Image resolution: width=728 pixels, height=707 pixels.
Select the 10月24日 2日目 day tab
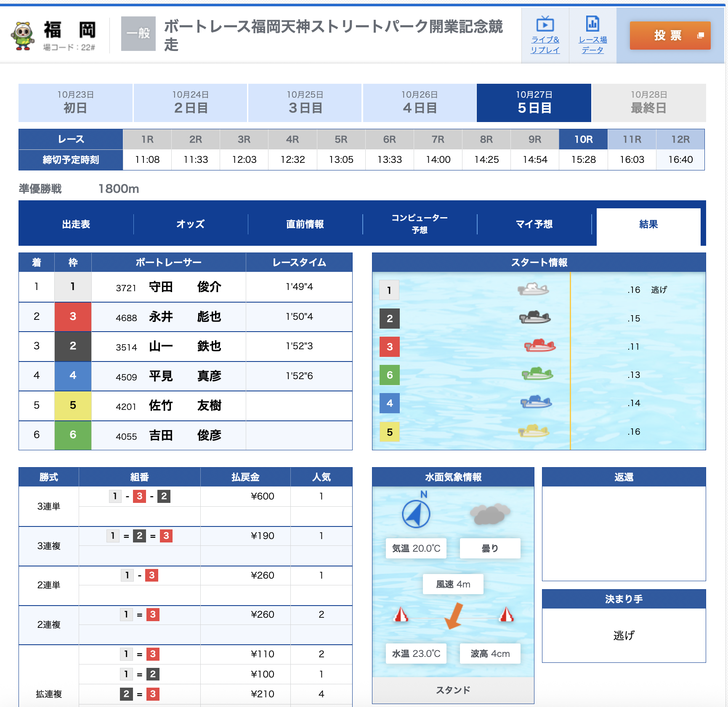[x=190, y=103]
